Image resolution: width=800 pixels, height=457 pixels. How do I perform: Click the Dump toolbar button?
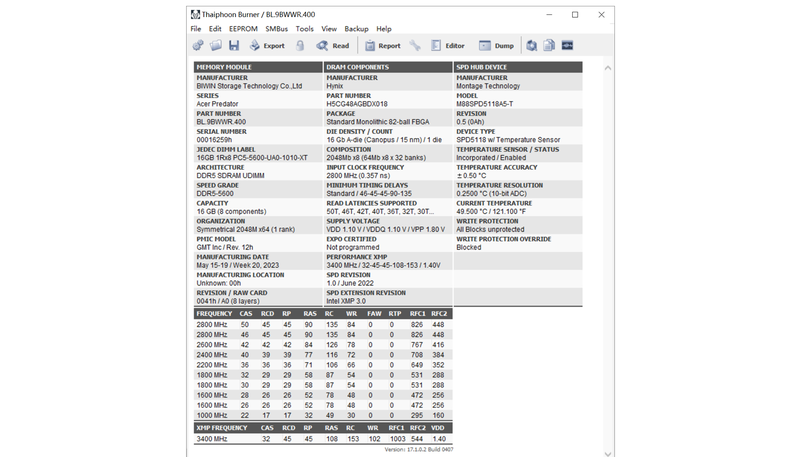coord(496,45)
